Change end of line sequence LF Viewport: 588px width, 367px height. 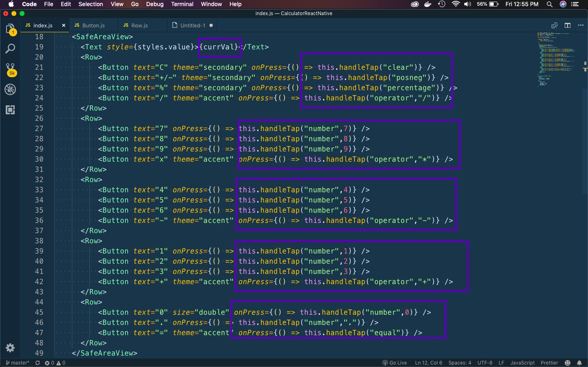pos(501,363)
